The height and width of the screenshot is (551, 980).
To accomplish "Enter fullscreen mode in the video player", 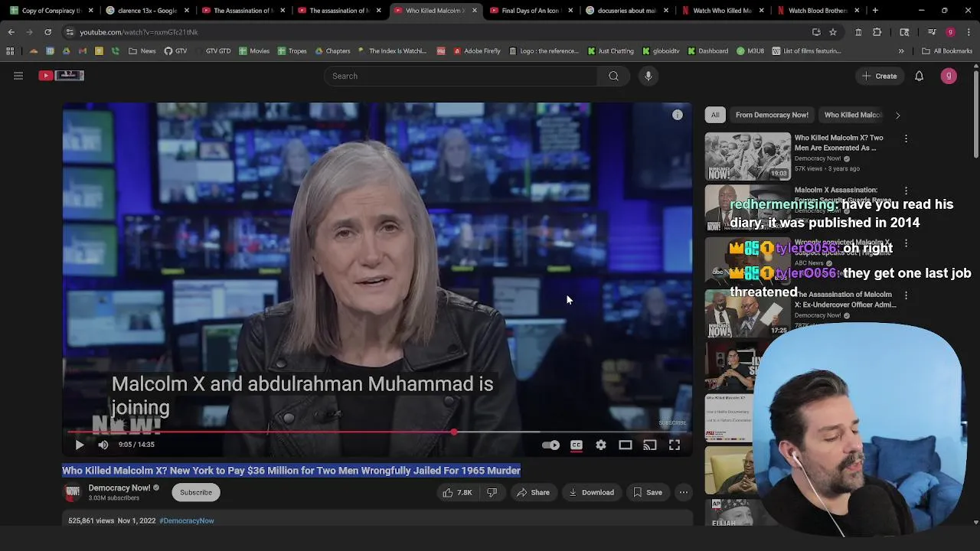I will click(x=675, y=445).
